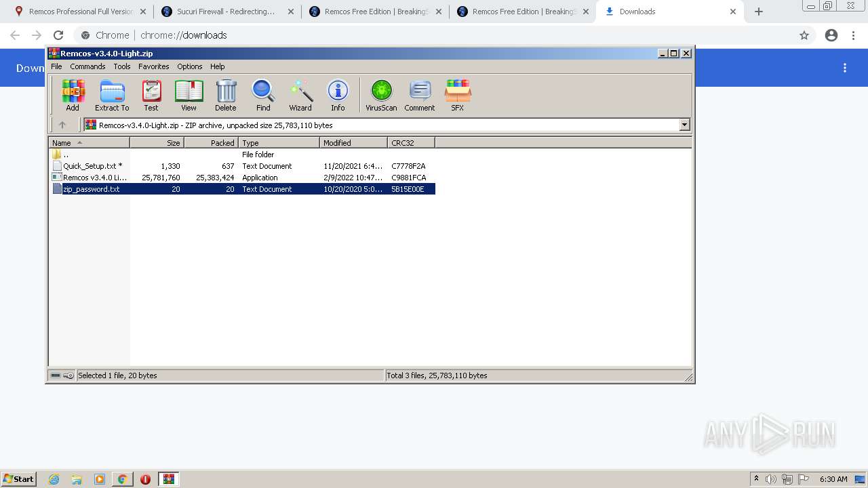Open Chrome from the taskbar

click(122, 479)
